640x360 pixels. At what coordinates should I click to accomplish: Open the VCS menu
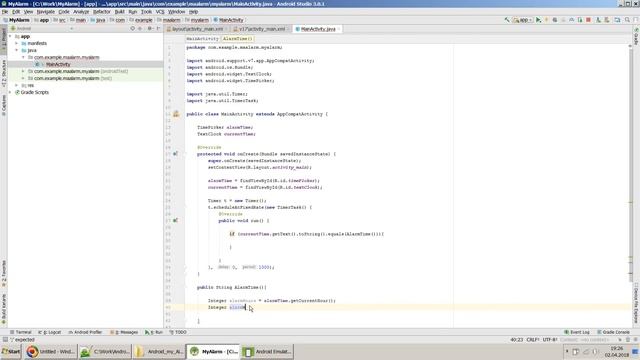[x=160, y=12]
